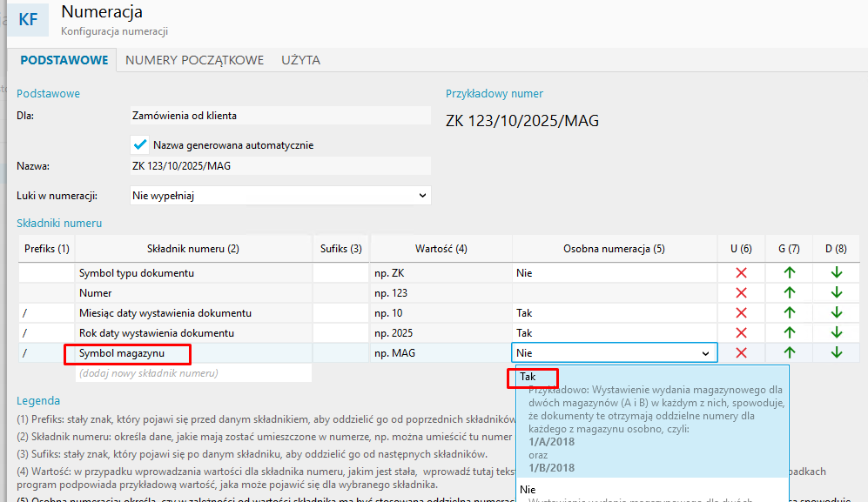
Task: Move Symbol magazynu row up
Action: pyautogui.click(x=790, y=353)
